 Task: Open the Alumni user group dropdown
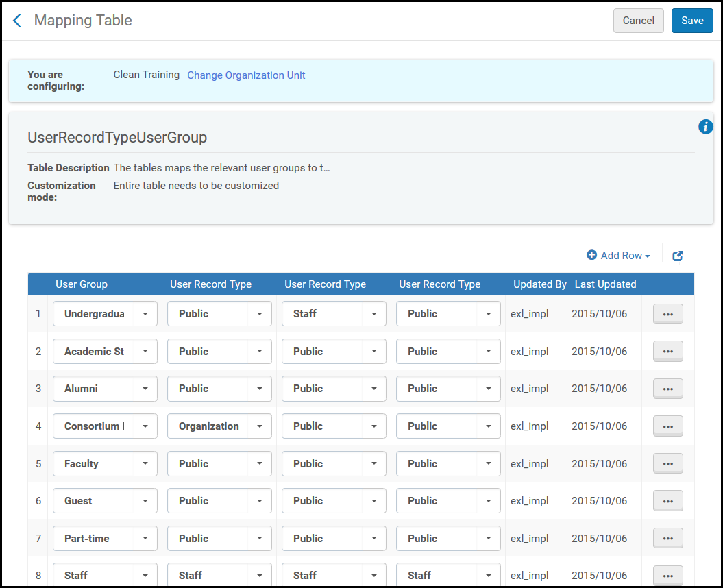coord(105,389)
